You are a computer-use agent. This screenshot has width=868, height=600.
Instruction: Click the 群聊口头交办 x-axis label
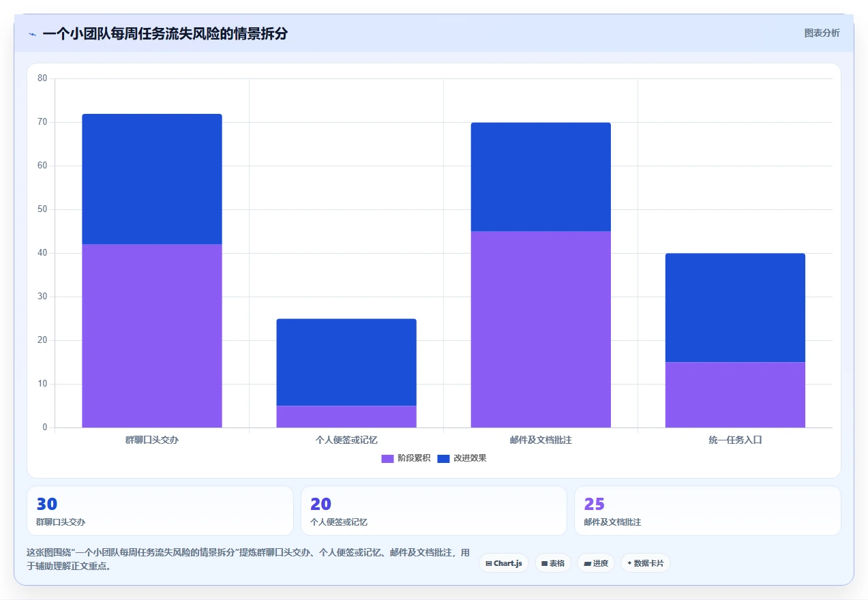click(152, 440)
